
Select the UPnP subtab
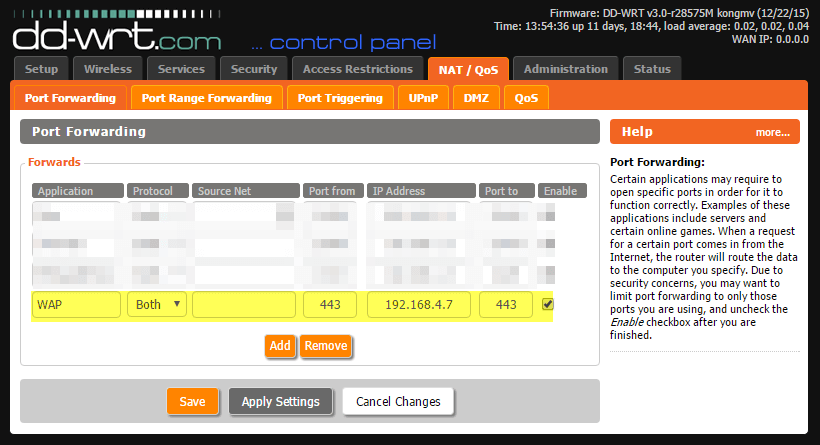(423, 98)
